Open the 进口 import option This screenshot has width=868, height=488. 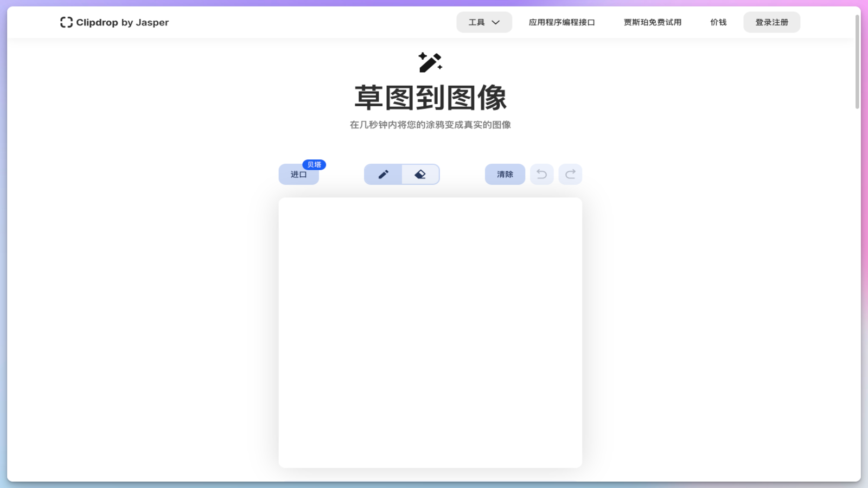click(x=298, y=174)
